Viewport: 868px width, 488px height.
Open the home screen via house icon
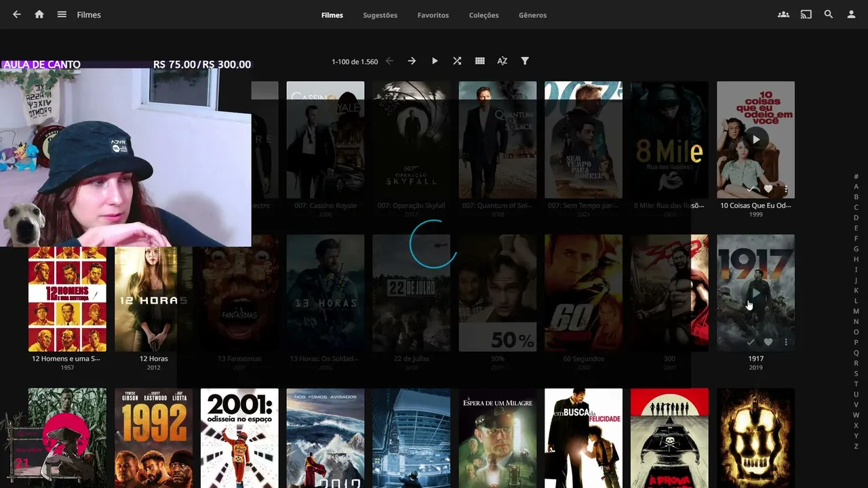(39, 14)
